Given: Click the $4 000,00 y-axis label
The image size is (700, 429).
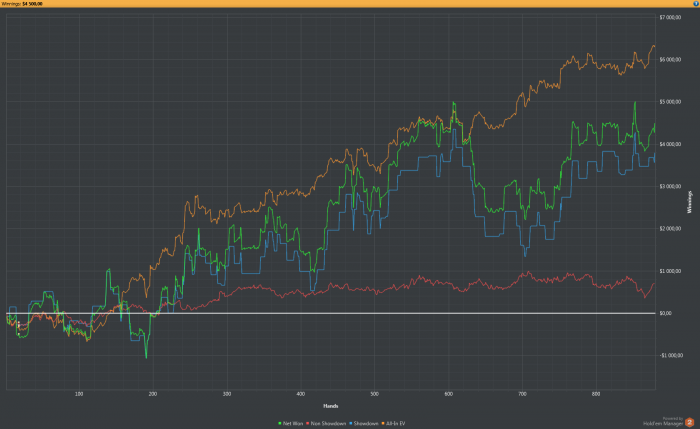Looking at the screenshot, I should (x=670, y=144).
